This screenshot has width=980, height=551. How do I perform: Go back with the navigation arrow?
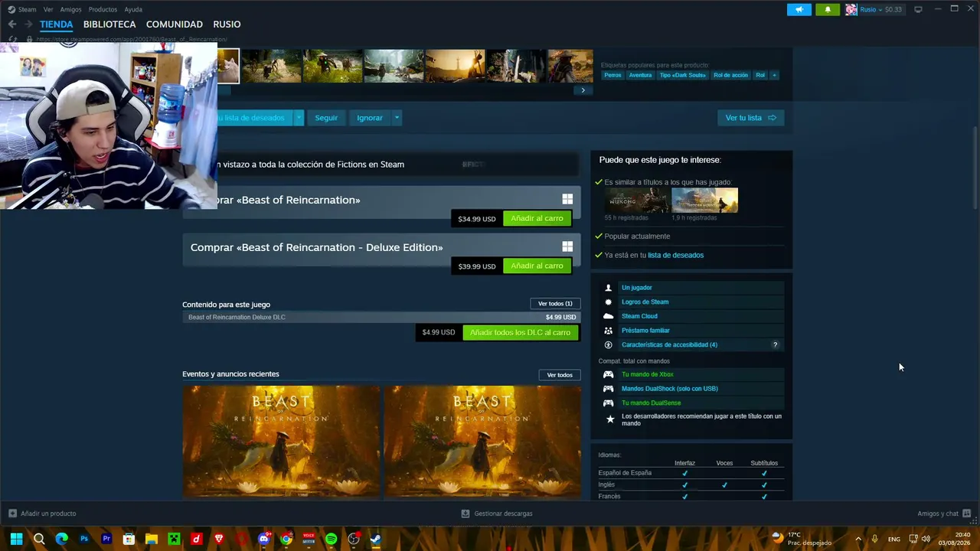[12, 24]
